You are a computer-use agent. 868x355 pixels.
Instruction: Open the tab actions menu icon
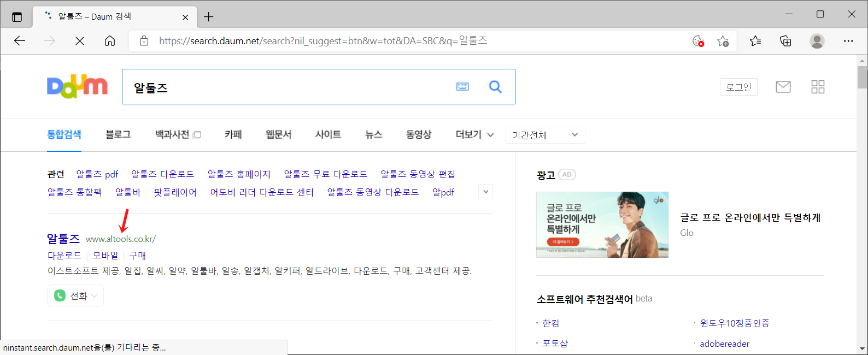coord(17,17)
